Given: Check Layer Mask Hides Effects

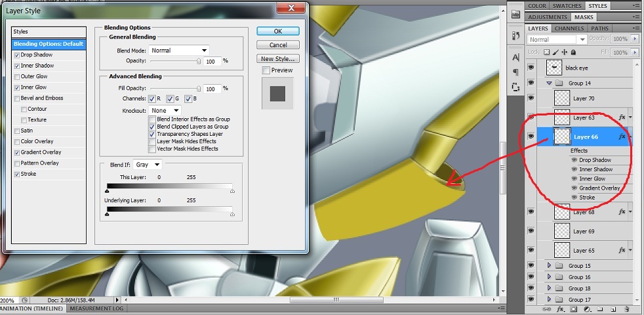Looking at the screenshot, I should point(152,142).
